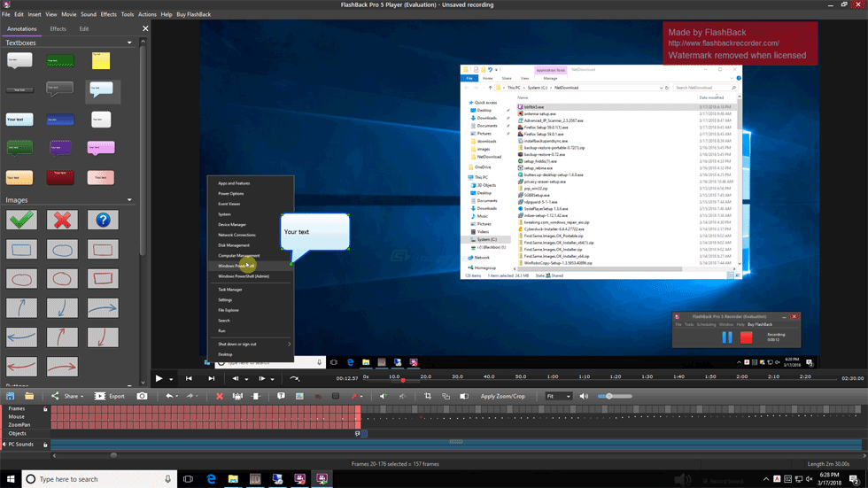Toggle the lock on the Frames track
This screenshot has width=868, height=488.
44,408
